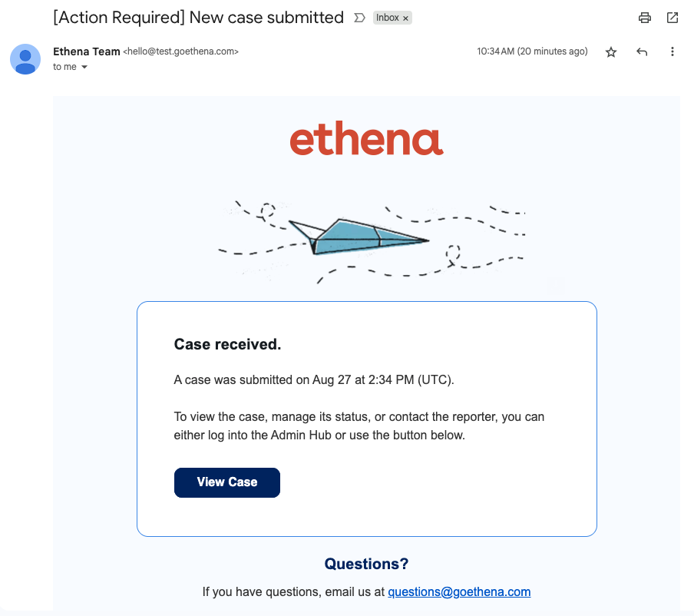Click the hello@test.goethena.com sender address
Image resolution: width=694 pixels, height=616 pixels.
pos(181,52)
